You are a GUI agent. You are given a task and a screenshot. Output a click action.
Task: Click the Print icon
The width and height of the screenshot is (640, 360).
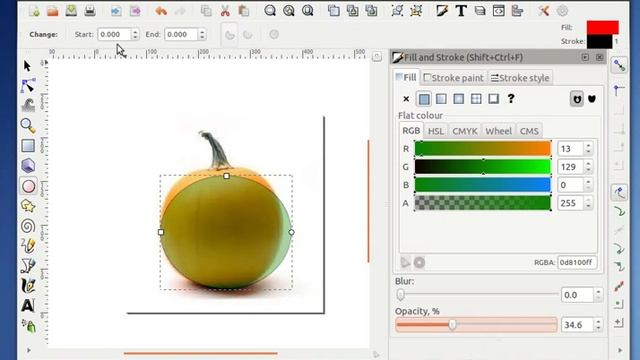90,11
